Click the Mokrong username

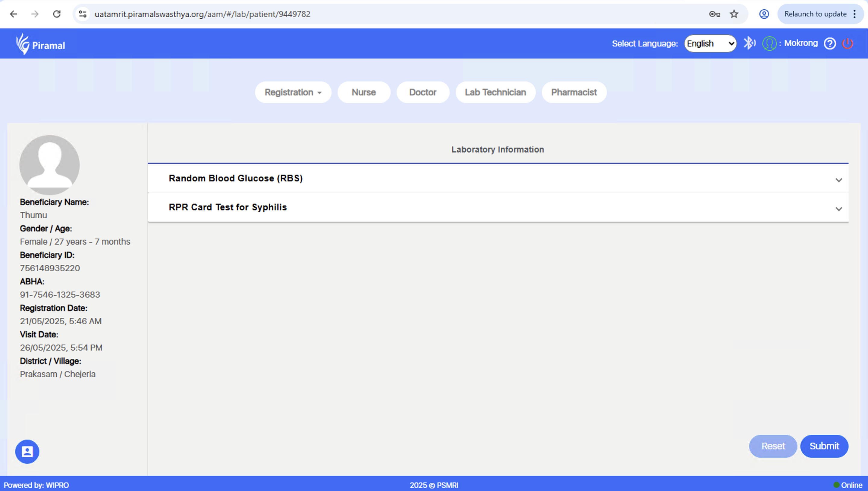[801, 43]
